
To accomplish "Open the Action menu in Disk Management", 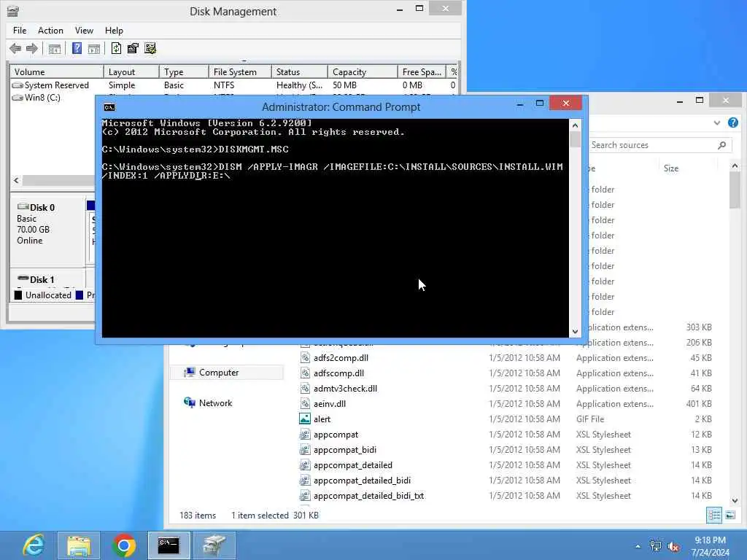I will tap(50, 31).
